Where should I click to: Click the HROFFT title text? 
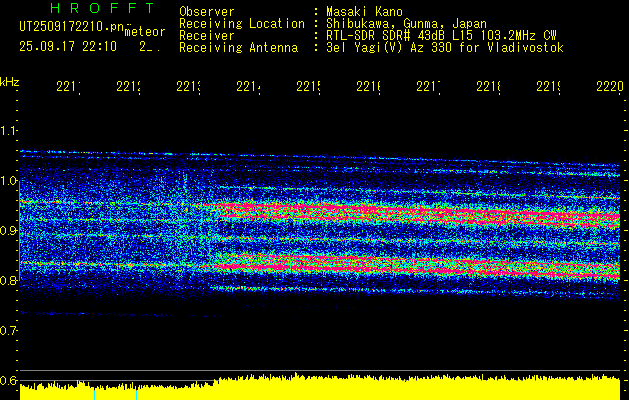102,8
